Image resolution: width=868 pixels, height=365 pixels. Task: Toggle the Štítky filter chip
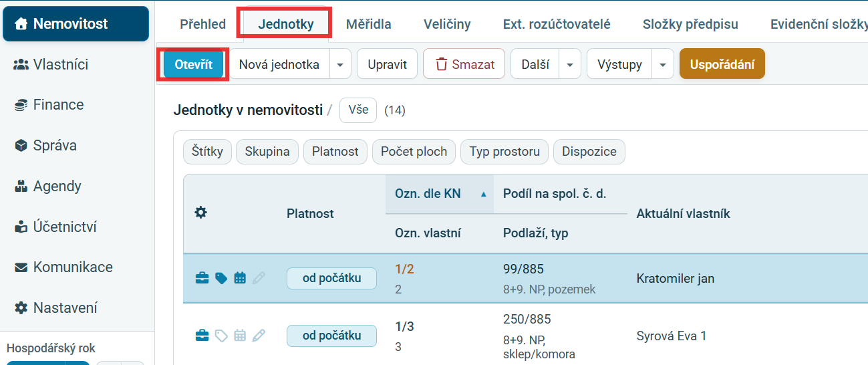coord(207,152)
